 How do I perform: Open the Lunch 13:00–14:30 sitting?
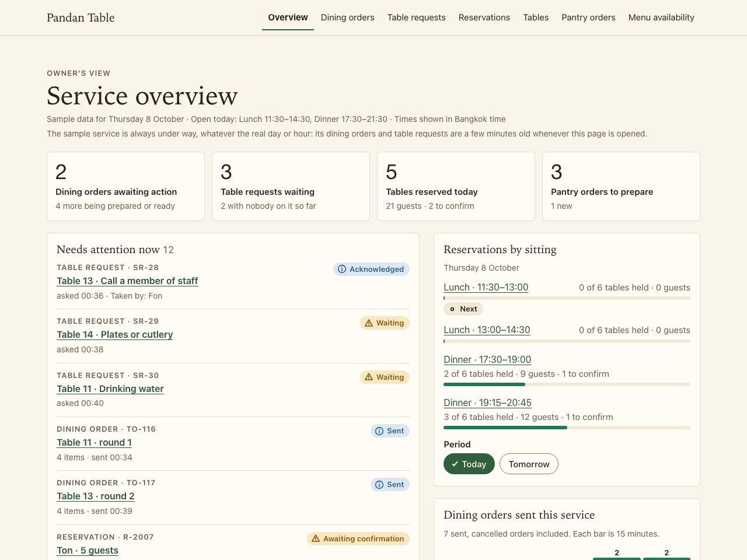pyautogui.click(x=487, y=330)
